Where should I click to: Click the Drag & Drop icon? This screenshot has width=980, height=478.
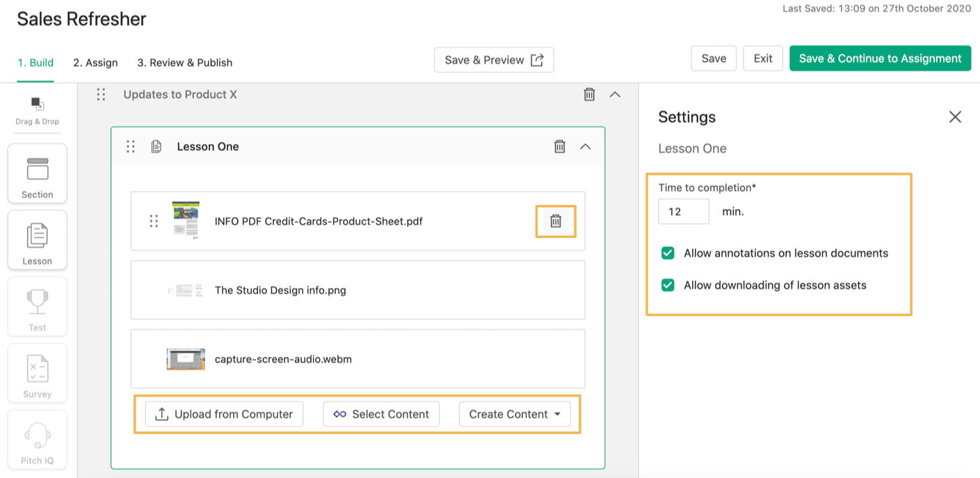click(x=38, y=104)
